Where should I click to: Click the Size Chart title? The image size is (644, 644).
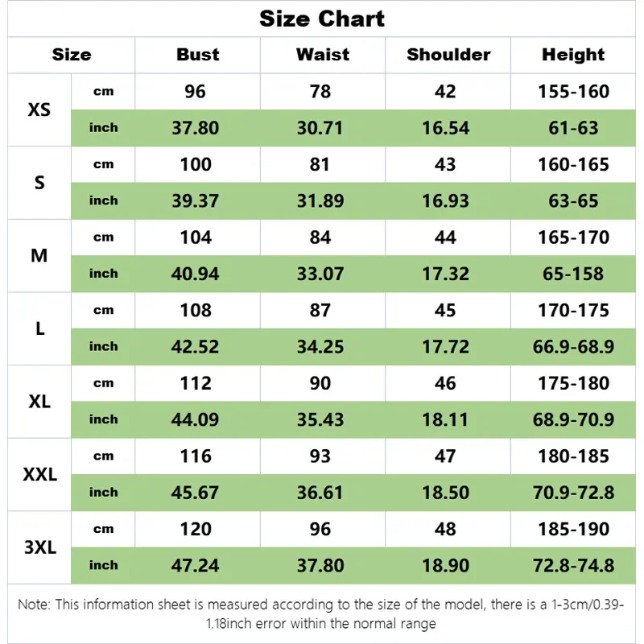[322, 19]
